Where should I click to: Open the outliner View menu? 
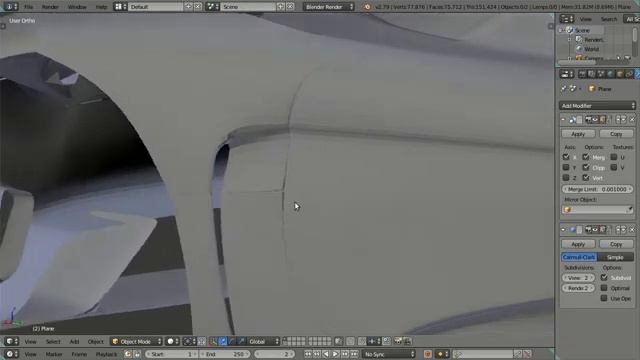(585, 19)
